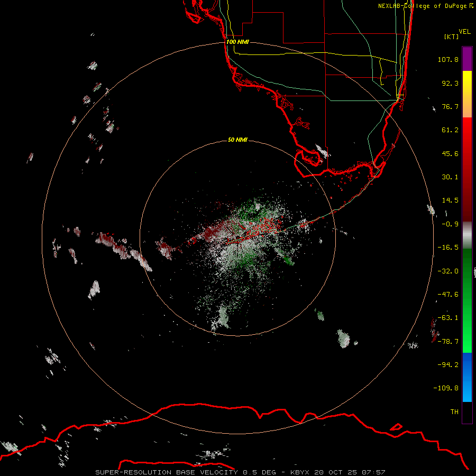Click the -0.9 legend value
The width and height of the screenshot is (476, 476).
pyautogui.click(x=450, y=224)
